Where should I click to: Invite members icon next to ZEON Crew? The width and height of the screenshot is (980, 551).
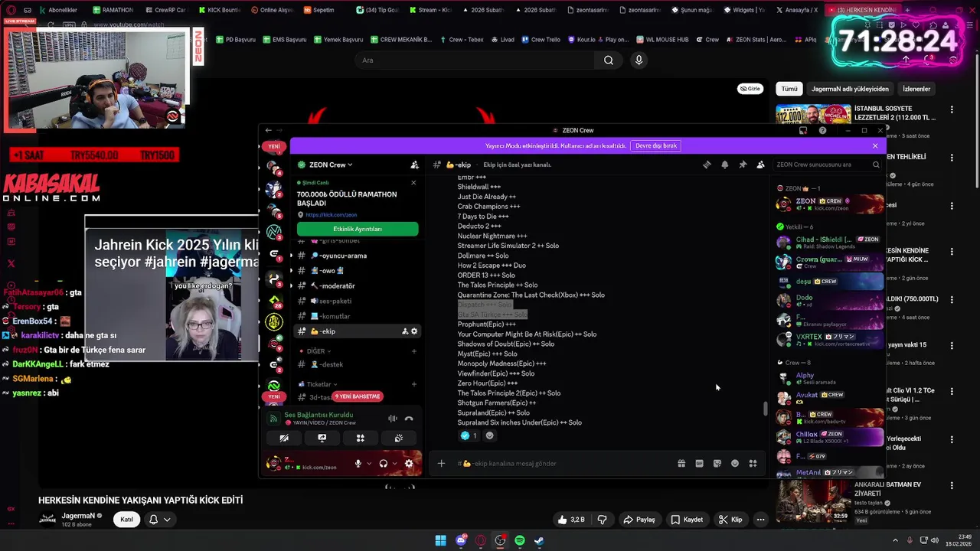(x=414, y=165)
